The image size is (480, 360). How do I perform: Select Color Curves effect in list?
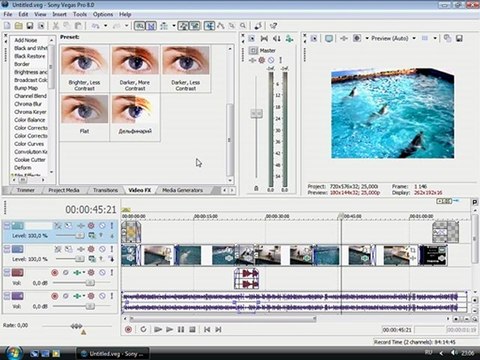(29, 144)
